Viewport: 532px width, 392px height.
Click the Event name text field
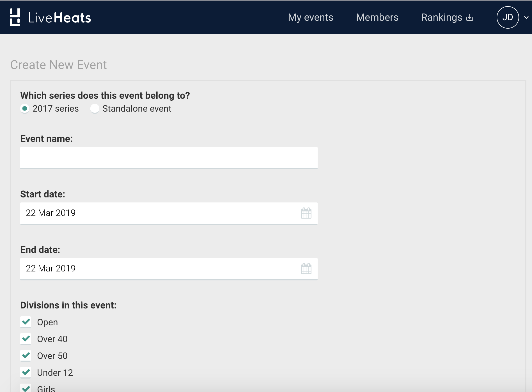[x=168, y=157]
